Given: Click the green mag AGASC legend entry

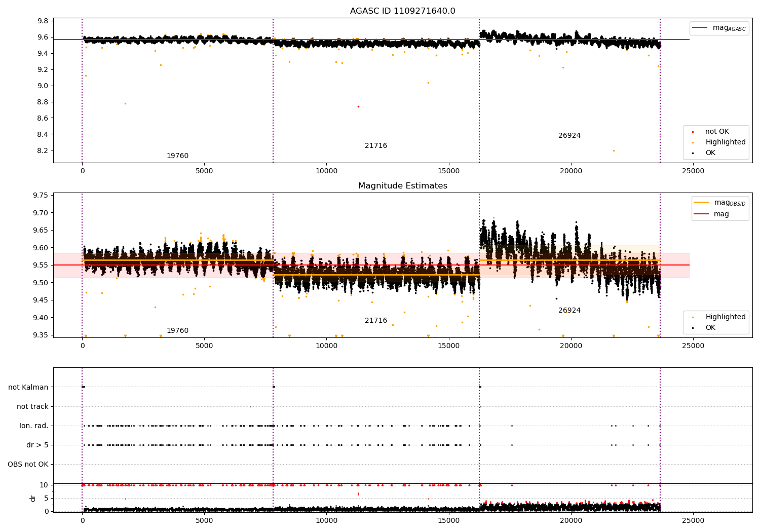Looking at the screenshot, I should (719, 28).
